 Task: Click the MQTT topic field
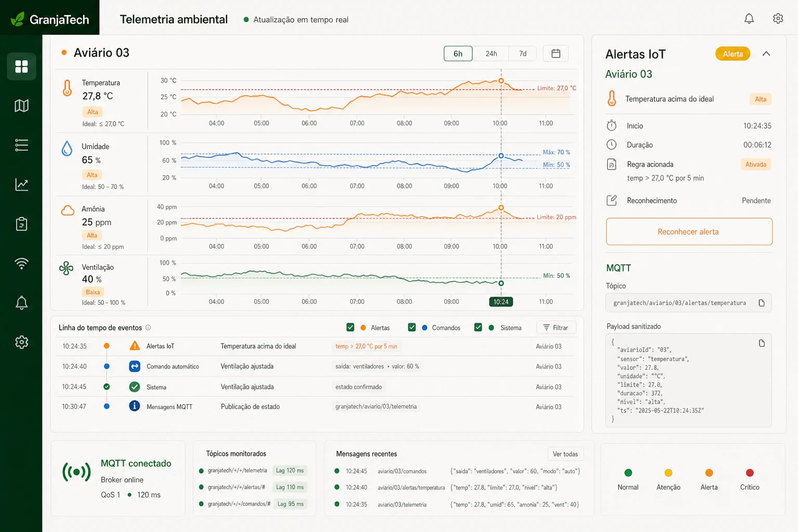[x=688, y=303]
